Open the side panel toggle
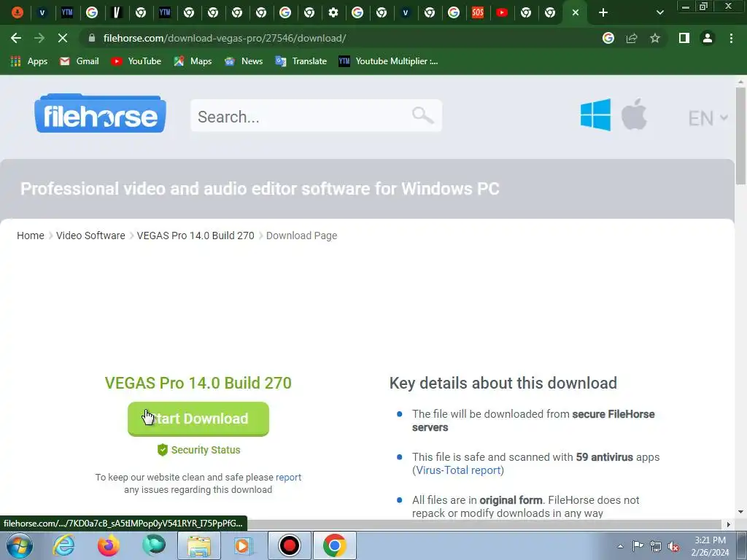This screenshot has width=747, height=560. (x=684, y=38)
